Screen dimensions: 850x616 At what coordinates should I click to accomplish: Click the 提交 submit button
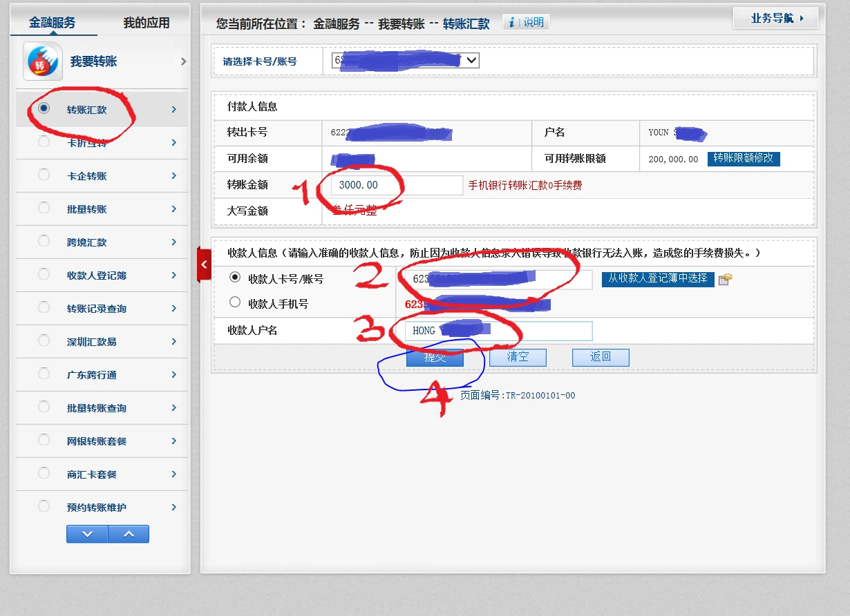435,357
